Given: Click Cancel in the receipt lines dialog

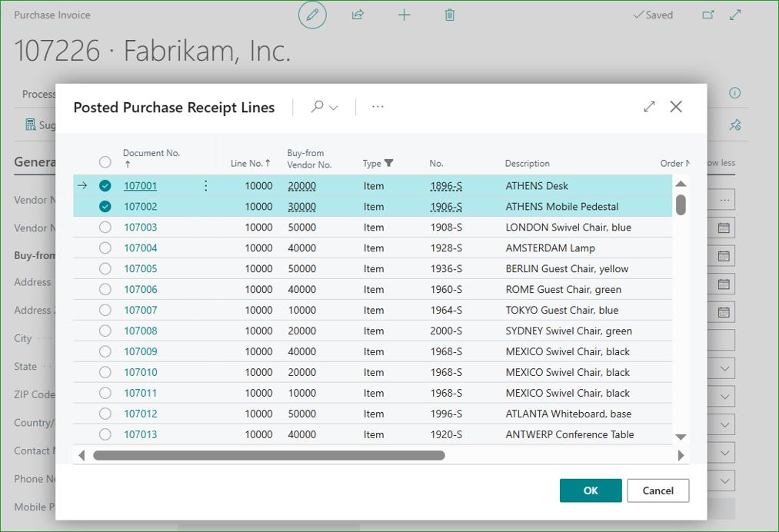Looking at the screenshot, I should click(x=657, y=490).
